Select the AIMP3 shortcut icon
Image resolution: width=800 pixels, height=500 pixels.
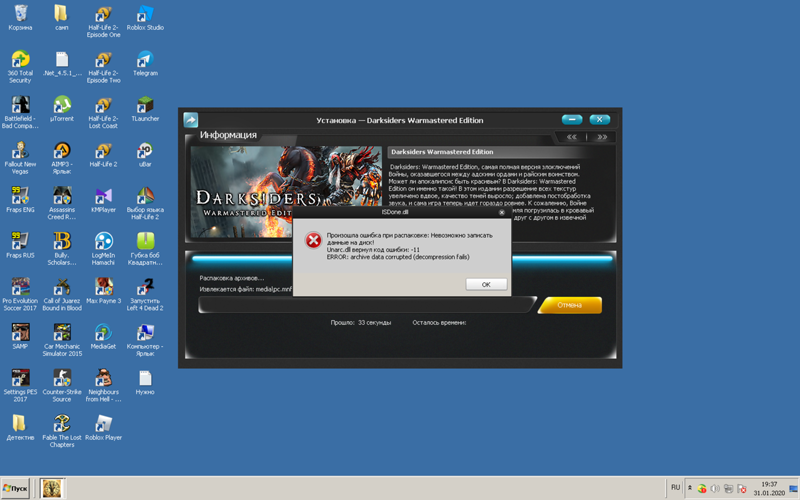(x=62, y=158)
